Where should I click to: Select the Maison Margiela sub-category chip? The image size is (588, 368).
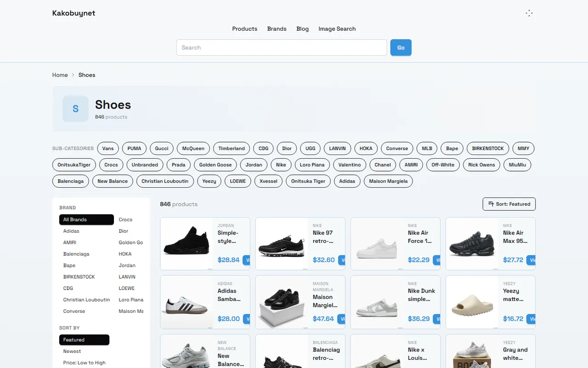point(389,181)
